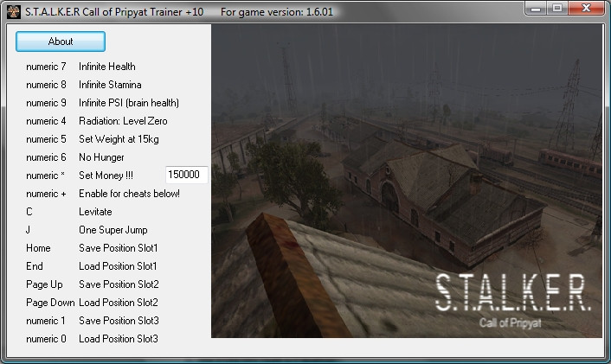
Task: Click the 'numeric +' hotkey label
Action: pyautogui.click(x=46, y=194)
